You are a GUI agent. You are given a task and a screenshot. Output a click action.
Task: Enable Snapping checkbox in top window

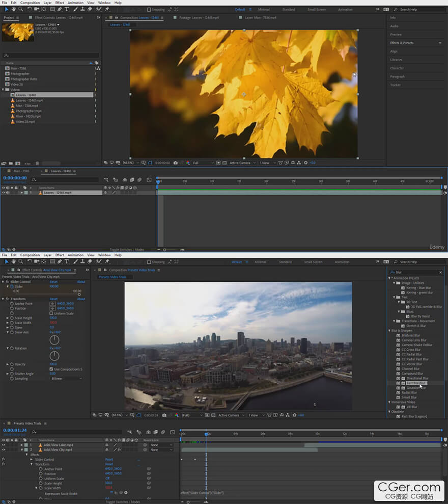pyautogui.click(x=149, y=10)
